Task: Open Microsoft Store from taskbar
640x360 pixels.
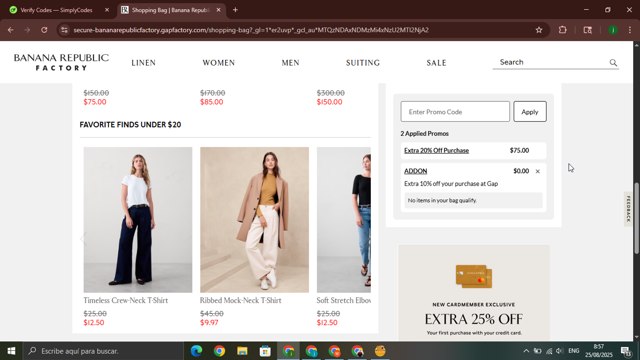Action: [x=265, y=351]
